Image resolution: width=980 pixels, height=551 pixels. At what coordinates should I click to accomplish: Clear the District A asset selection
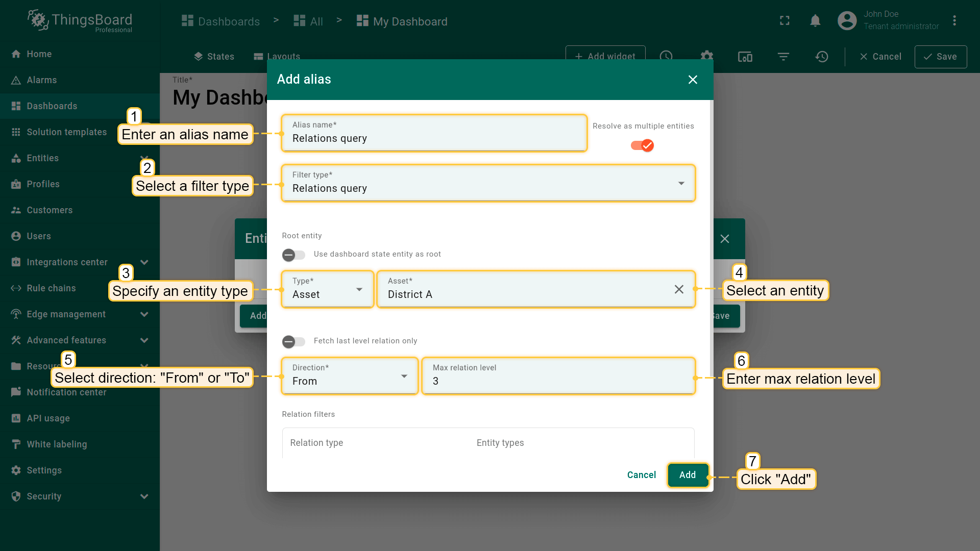click(x=678, y=289)
